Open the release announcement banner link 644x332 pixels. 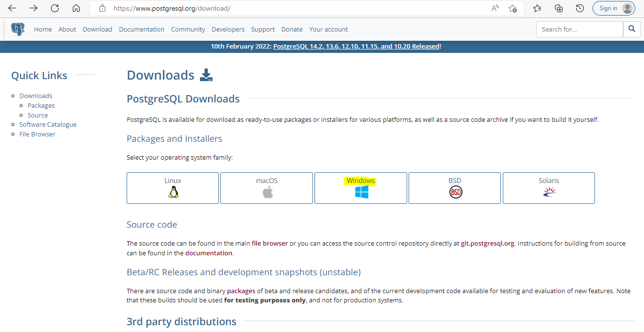coord(356,47)
